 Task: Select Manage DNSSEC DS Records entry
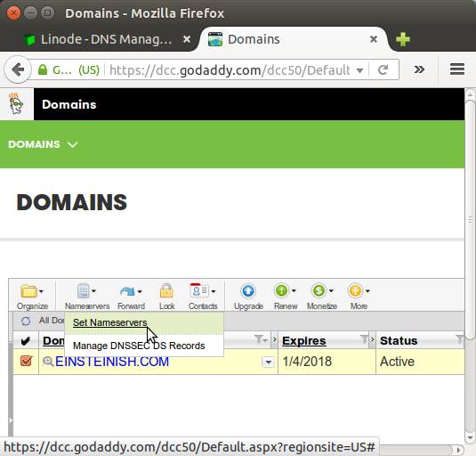click(x=144, y=346)
